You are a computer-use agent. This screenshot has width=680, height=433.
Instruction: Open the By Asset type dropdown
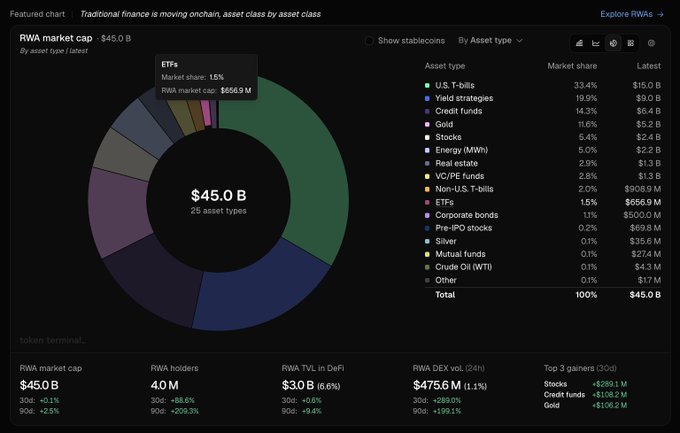coord(490,40)
